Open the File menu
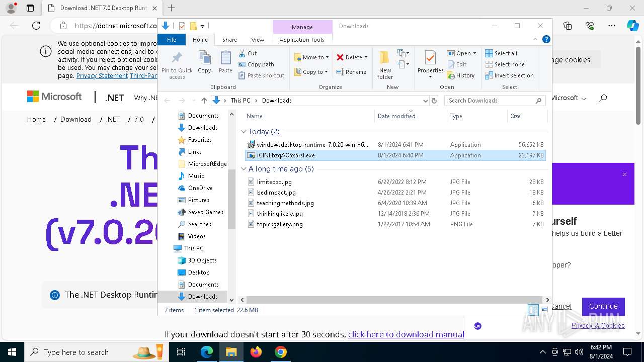 coord(172,40)
